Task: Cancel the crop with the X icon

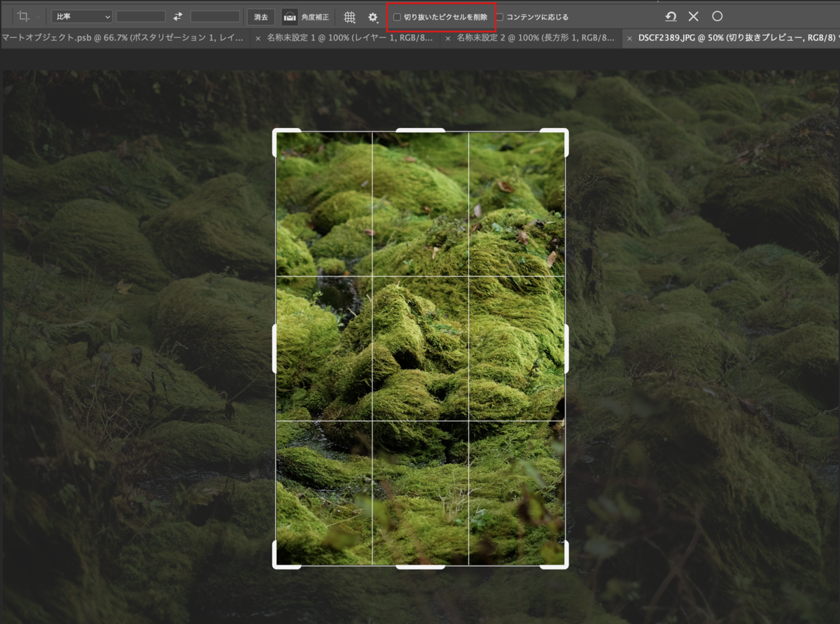Action: click(693, 16)
